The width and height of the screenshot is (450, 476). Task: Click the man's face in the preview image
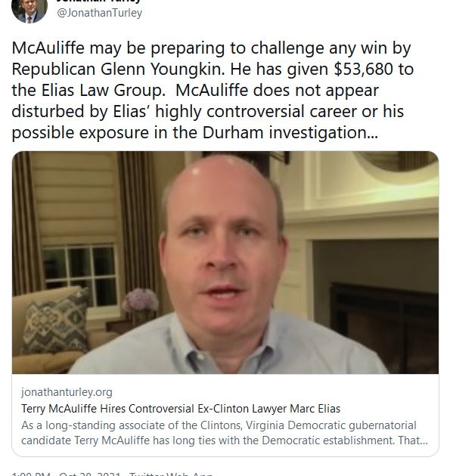tap(223, 247)
